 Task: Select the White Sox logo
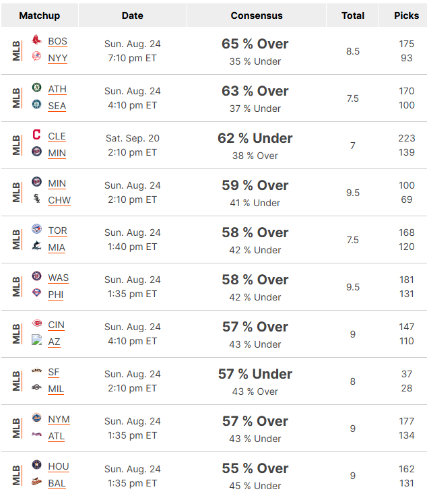tap(36, 198)
